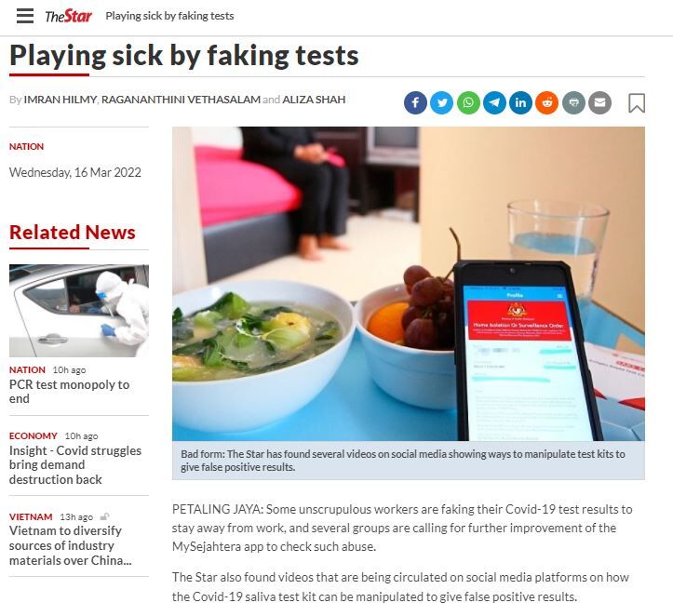The height and width of the screenshot is (616, 673).
Task: View articles by ALIZA SHAH
Action: click(314, 100)
